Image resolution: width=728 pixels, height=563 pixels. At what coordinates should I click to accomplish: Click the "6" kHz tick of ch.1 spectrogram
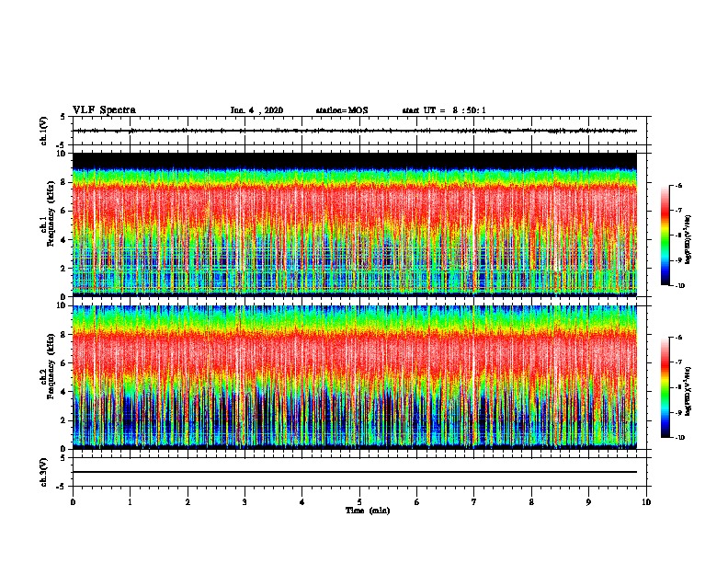(x=63, y=211)
